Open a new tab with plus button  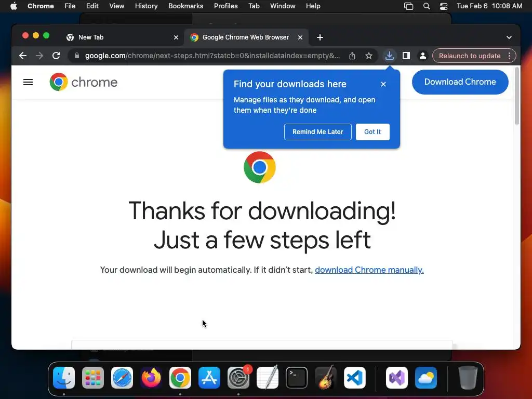click(x=320, y=37)
